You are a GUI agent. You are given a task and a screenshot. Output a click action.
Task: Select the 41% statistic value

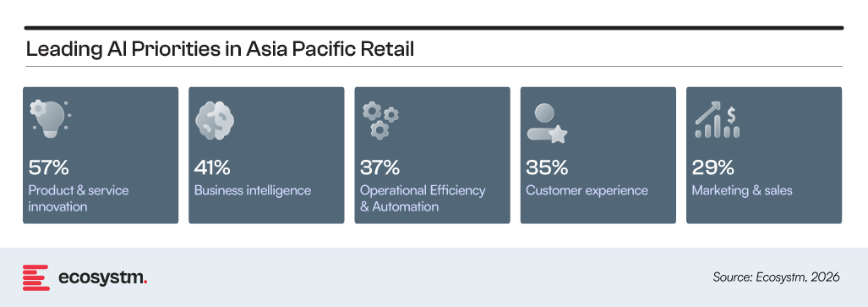click(212, 167)
